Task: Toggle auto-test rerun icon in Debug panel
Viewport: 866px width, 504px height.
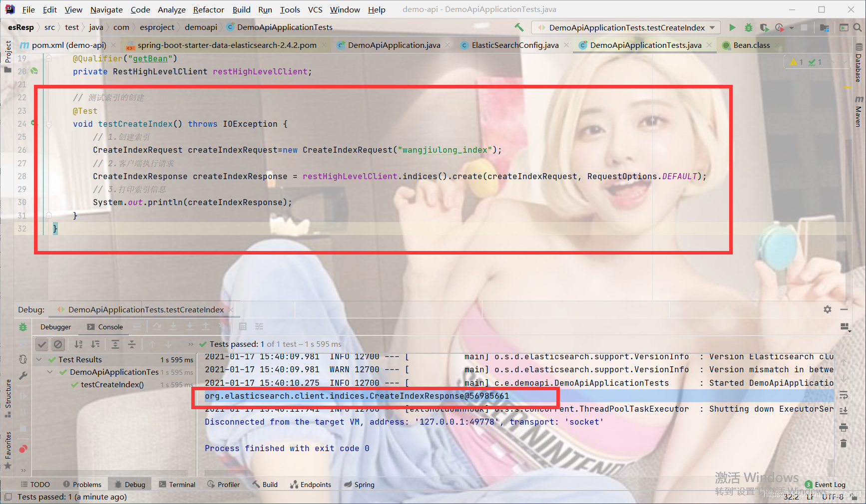Action: [23, 359]
